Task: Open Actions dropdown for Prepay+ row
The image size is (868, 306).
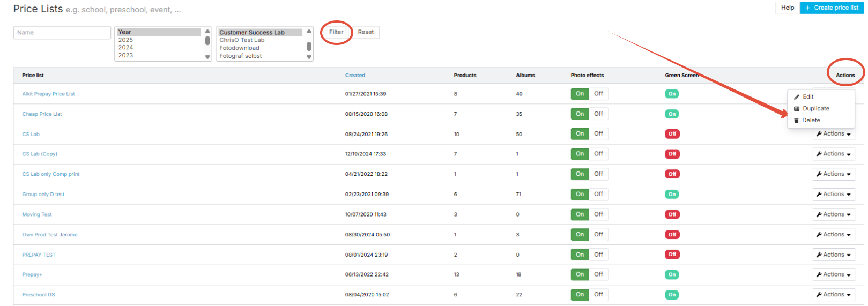Action: point(834,274)
